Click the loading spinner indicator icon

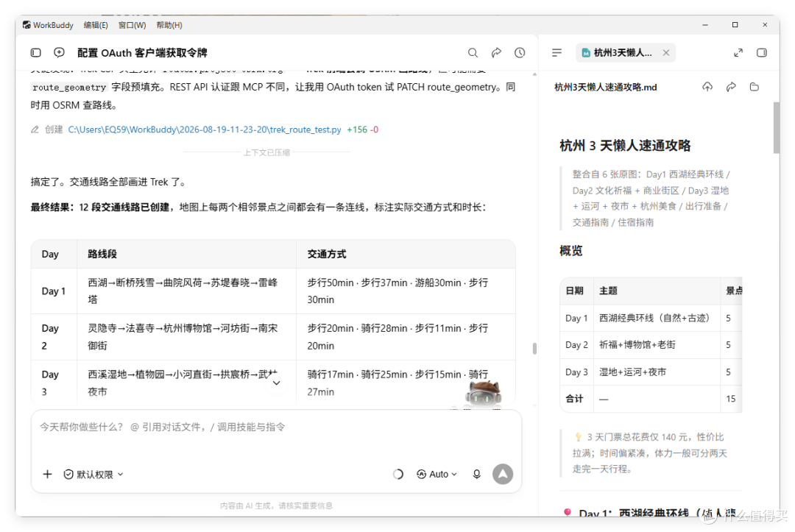click(x=398, y=475)
